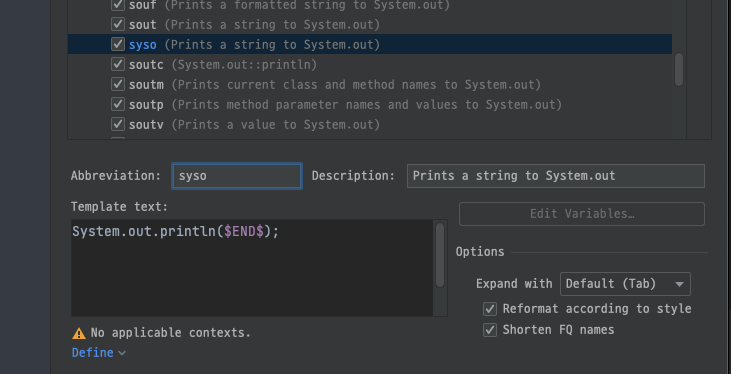This screenshot has width=731, height=374.
Task: Click the Options section label
Action: [480, 252]
